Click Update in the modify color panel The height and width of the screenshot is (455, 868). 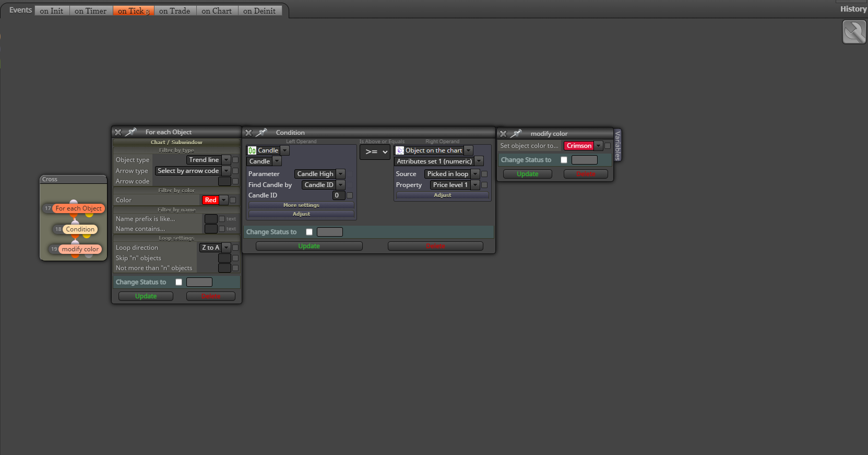[528, 174]
